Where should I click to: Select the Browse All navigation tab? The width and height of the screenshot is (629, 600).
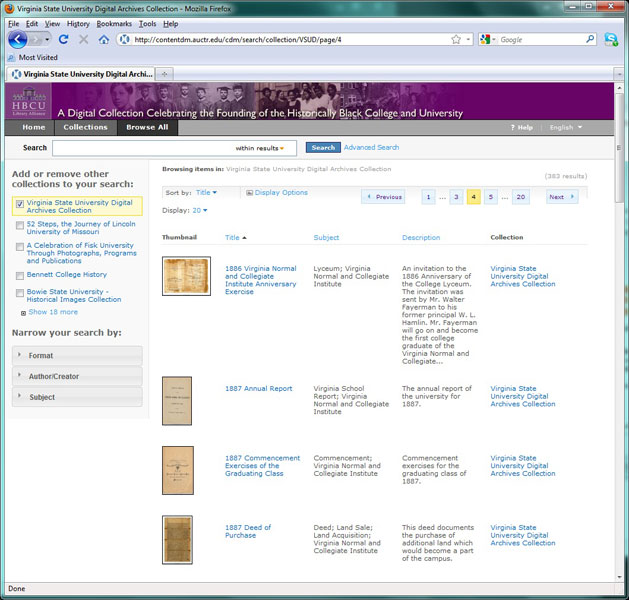pos(147,128)
